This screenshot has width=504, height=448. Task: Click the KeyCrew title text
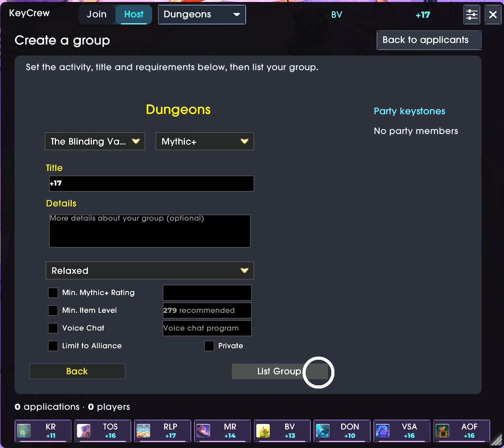point(30,13)
